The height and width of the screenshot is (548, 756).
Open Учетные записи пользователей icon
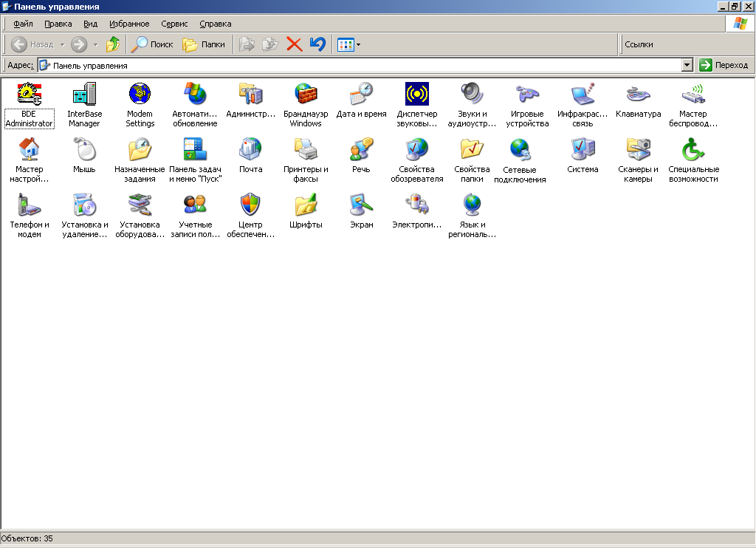[x=195, y=205]
